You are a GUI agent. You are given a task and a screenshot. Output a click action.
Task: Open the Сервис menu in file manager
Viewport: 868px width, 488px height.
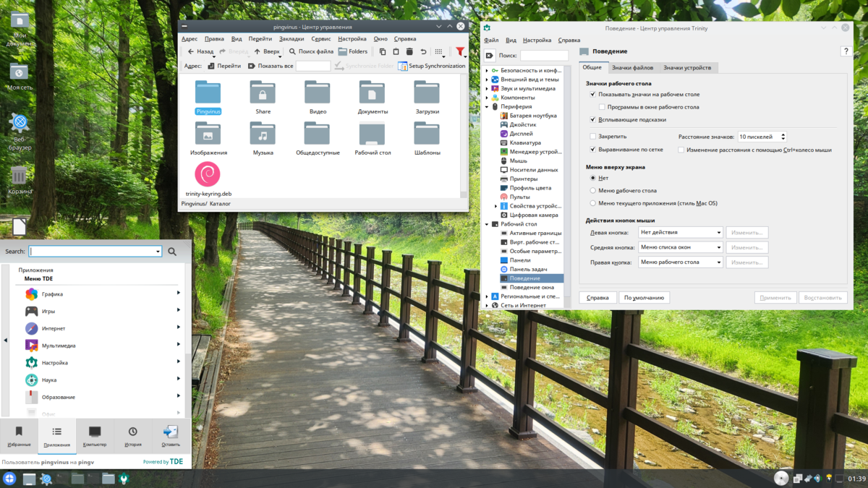321,39
